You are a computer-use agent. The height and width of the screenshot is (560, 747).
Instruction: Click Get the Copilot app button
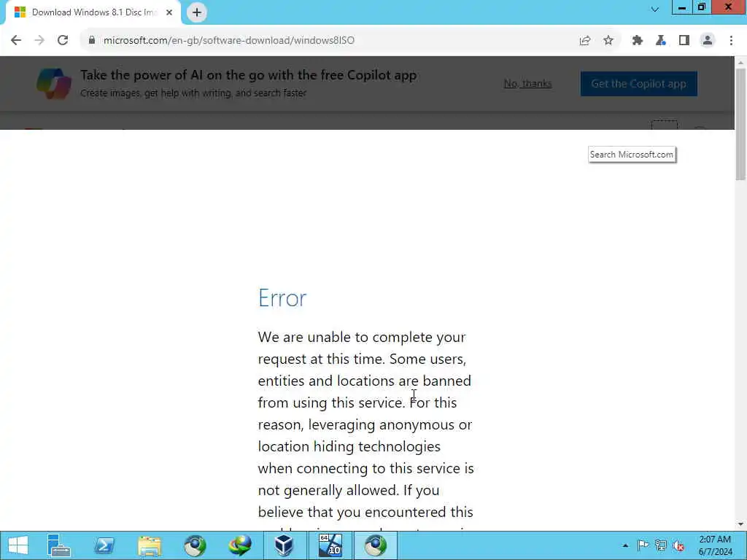tap(638, 84)
